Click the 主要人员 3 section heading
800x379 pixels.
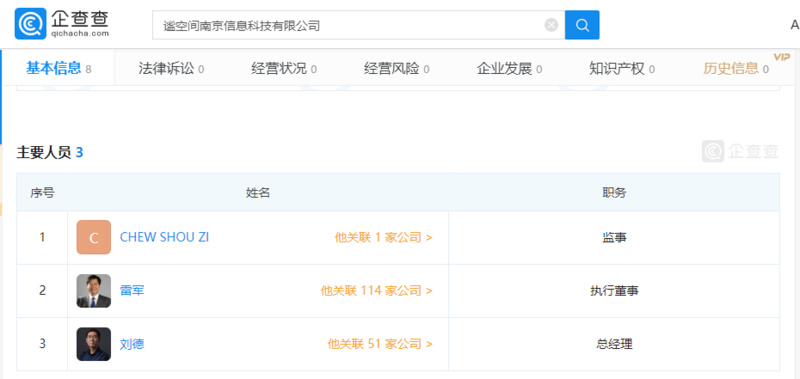pos(49,152)
